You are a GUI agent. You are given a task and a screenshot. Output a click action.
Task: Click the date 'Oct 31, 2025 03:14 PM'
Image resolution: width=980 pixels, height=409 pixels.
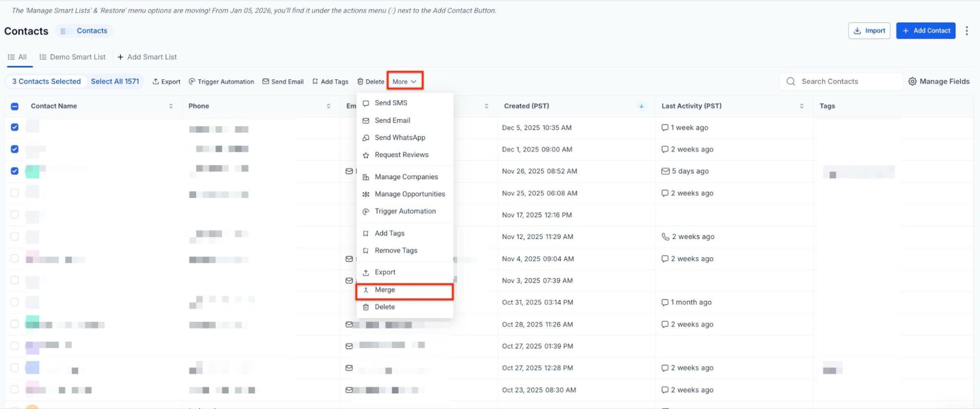(x=537, y=302)
